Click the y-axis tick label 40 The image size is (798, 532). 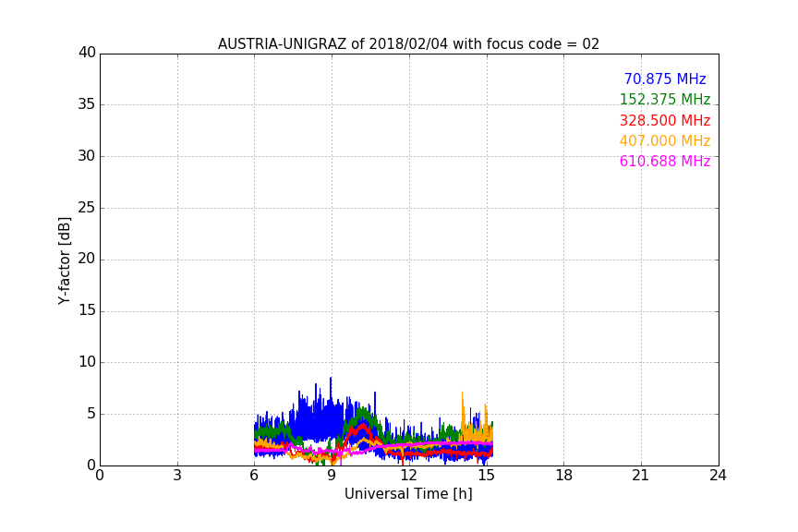point(87,53)
